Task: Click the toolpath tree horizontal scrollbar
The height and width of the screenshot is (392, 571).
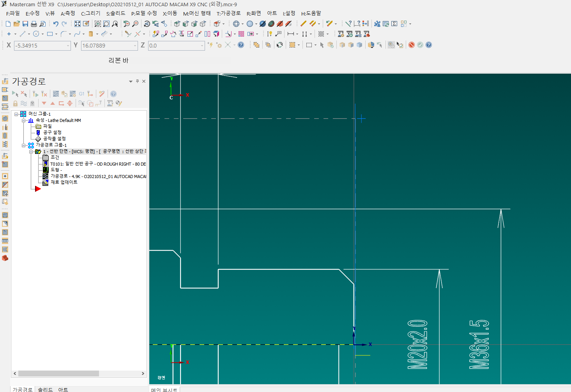Action: tap(58, 373)
